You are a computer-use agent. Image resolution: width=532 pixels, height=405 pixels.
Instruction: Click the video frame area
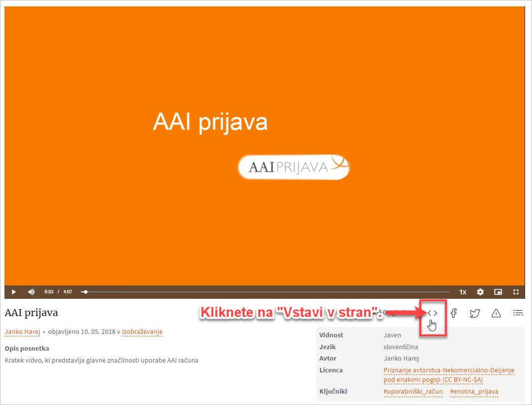tap(265, 146)
